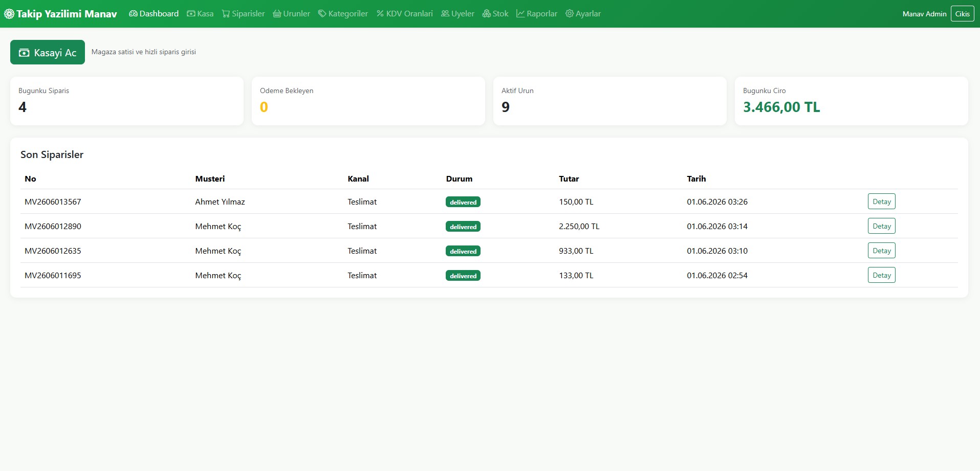Click the Stok boxes icon
This screenshot has height=471, width=980.
(487, 14)
